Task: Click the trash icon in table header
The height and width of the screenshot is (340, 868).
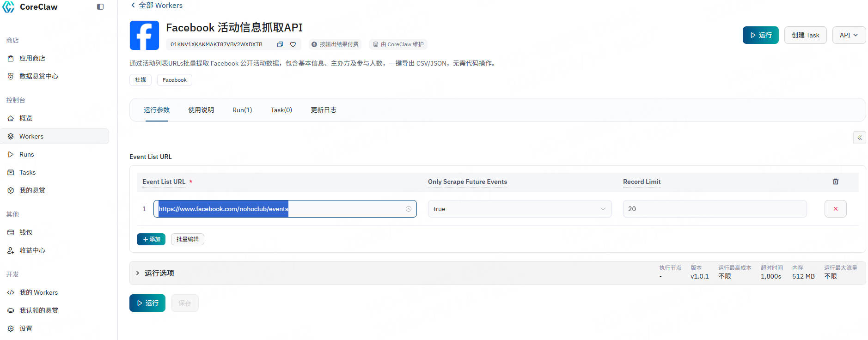Action: [x=835, y=182]
